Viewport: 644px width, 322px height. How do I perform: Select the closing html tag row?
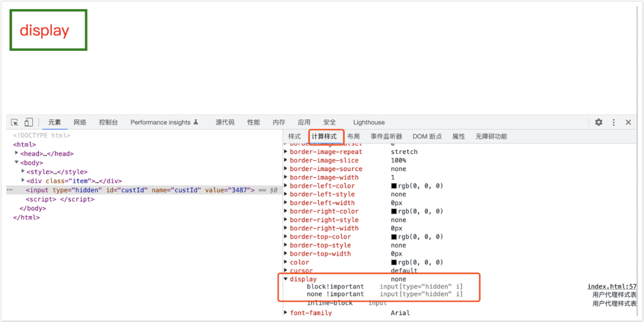coord(26,217)
